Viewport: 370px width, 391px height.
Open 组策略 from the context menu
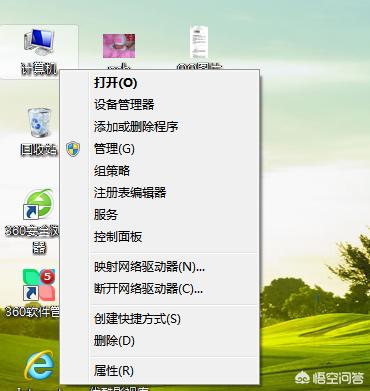160,171
